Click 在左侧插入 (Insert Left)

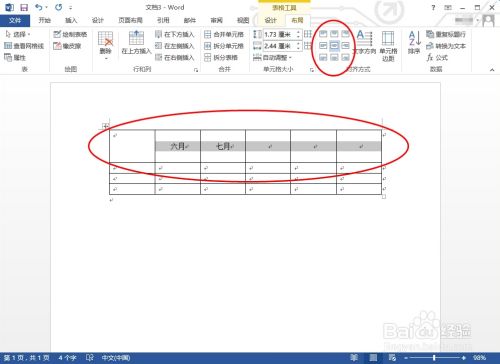point(175,46)
